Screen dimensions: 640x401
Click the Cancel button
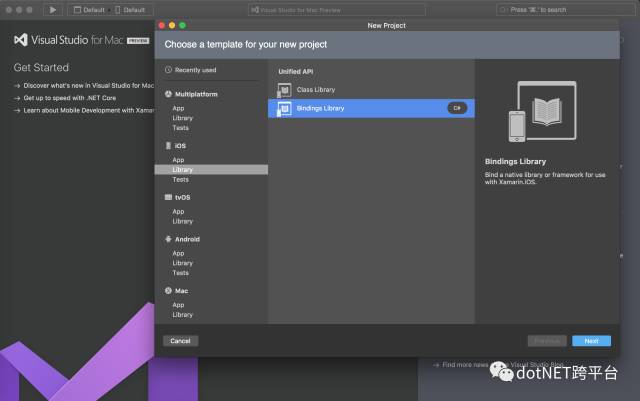[180, 341]
